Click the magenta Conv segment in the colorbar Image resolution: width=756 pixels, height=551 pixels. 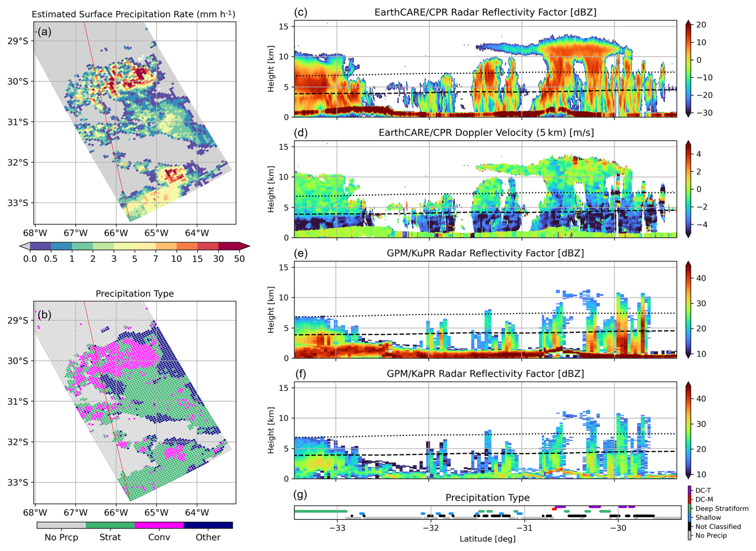[x=159, y=525]
